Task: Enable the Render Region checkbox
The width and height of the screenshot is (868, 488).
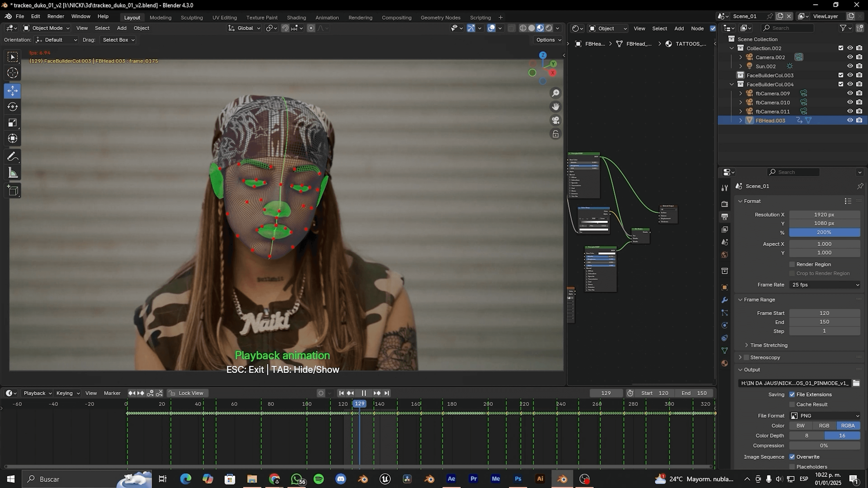Action: tap(792, 264)
